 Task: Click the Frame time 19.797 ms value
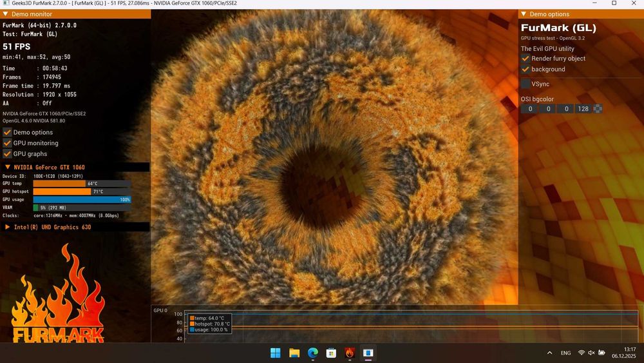pyautogui.click(x=56, y=86)
